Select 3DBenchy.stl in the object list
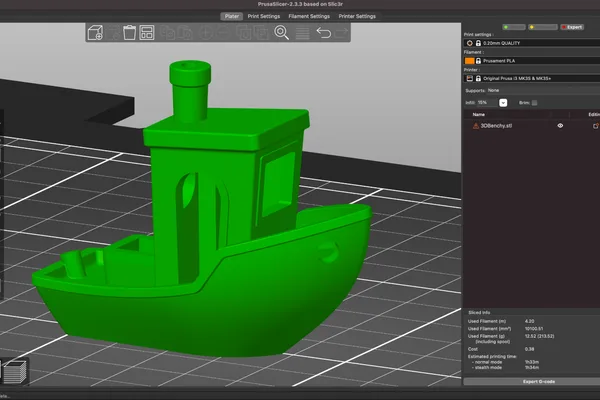 (496, 126)
